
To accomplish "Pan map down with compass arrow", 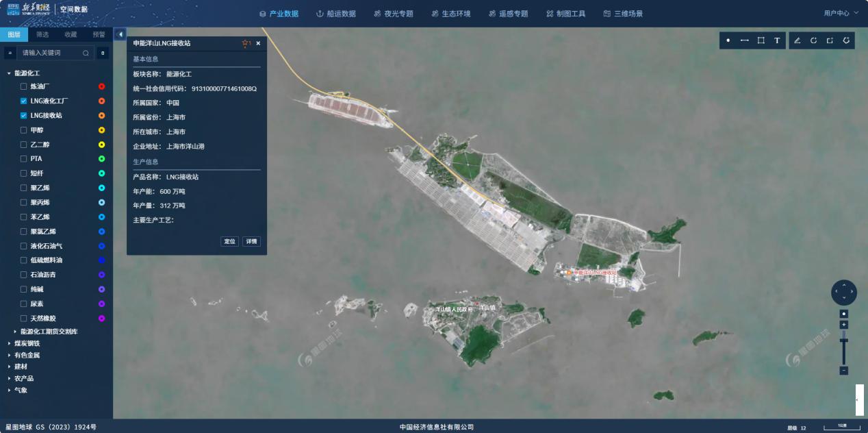I will 844,299.
